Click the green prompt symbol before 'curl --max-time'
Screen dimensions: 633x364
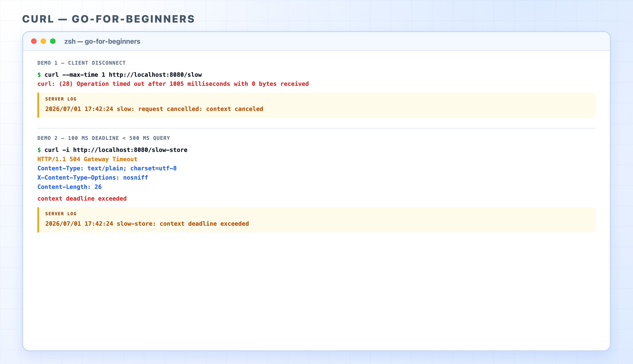coord(39,75)
